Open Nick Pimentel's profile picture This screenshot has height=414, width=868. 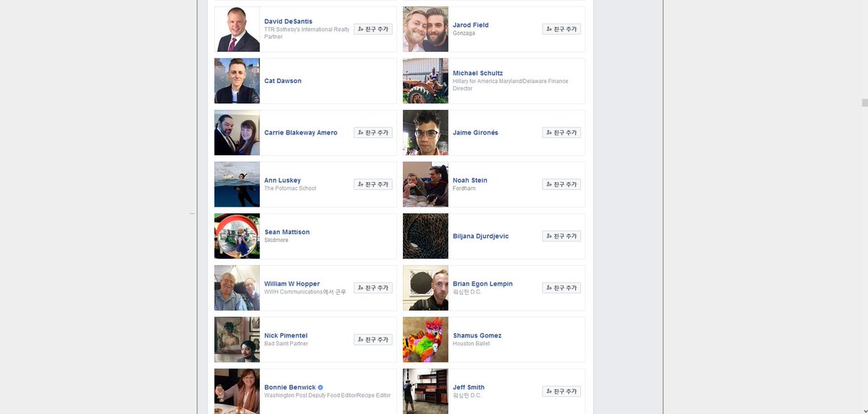(237, 340)
